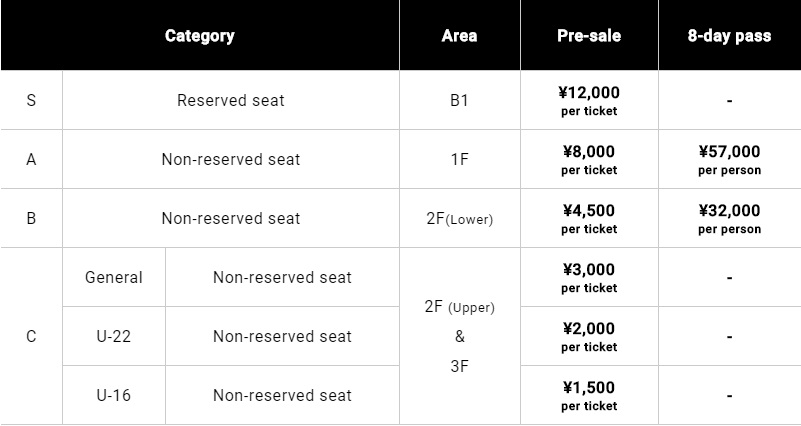Click the ¥1,500 per ticket price
This screenshot has width=801, height=426.
[589, 395]
